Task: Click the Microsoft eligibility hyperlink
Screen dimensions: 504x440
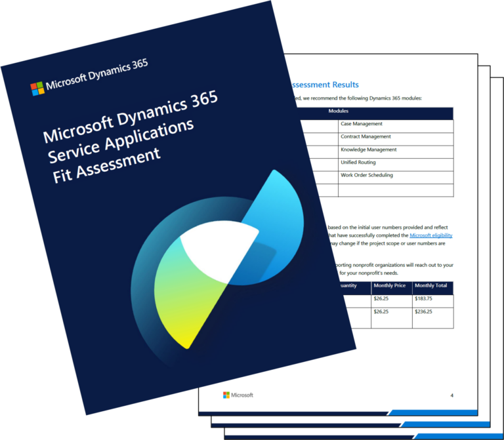Action: 430,235
